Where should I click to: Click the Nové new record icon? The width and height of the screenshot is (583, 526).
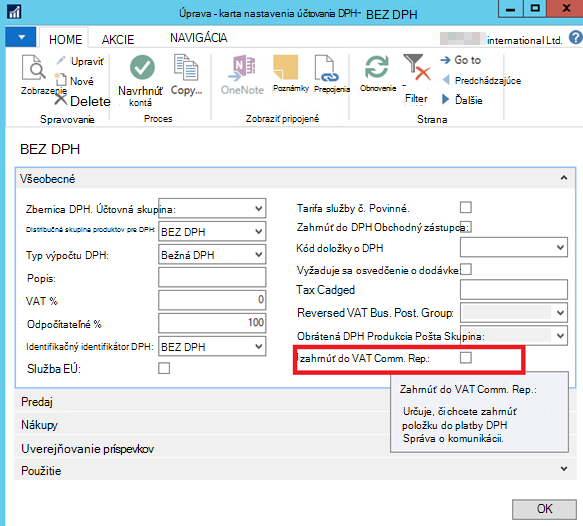tap(61, 80)
